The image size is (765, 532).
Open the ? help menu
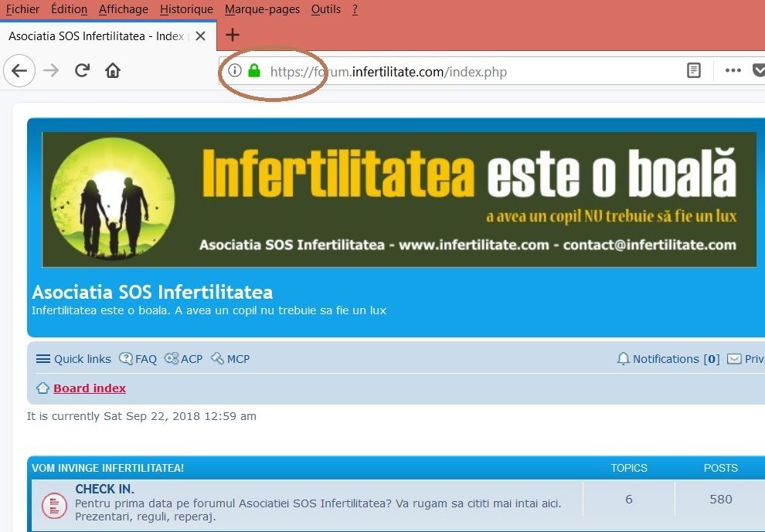tap(355, 9)
